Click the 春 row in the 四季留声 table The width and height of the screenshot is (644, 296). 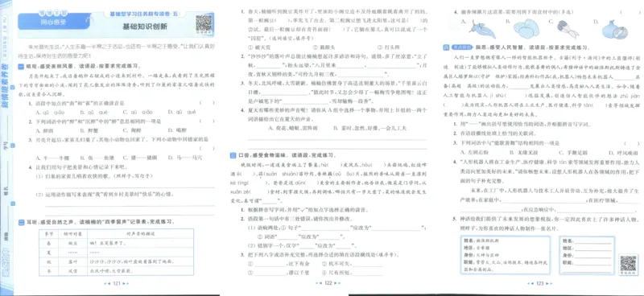tap(116, 243)
